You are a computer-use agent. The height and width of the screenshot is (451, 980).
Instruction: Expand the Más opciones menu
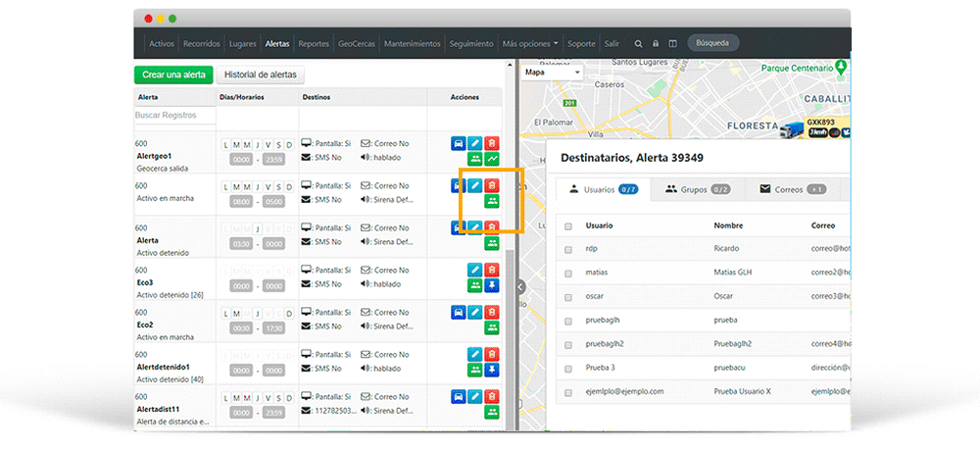point(530,44)
